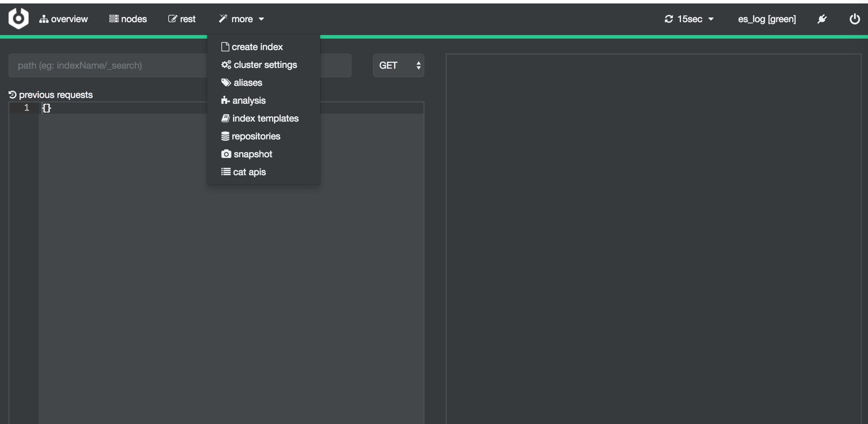The image size is (868, 424).
Task: Click the plug connection settings icon
Action: 822,19
